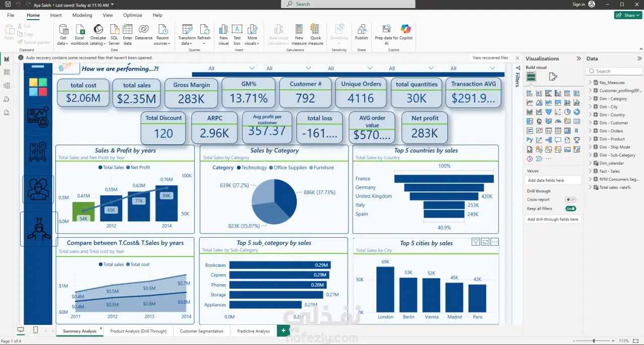Viewport: 644px width, 345px height.
Task: Click the Share button
Action: [x=627, y=15]
